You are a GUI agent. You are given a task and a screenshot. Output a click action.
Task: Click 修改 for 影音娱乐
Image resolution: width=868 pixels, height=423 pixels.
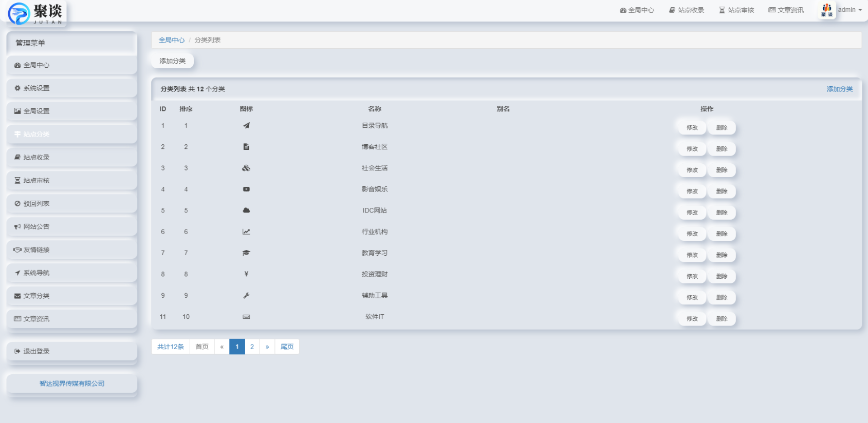(692, 191)
